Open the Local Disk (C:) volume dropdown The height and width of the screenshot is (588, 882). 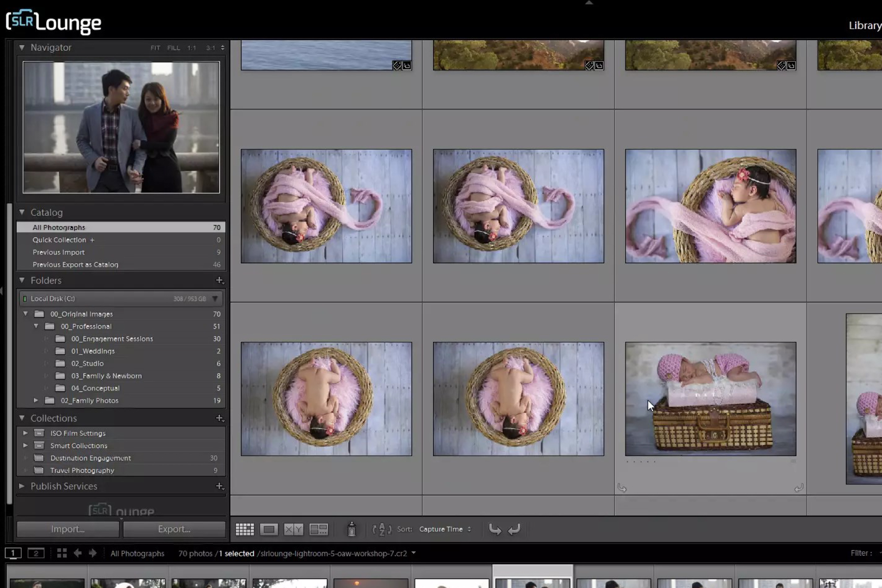215,299
